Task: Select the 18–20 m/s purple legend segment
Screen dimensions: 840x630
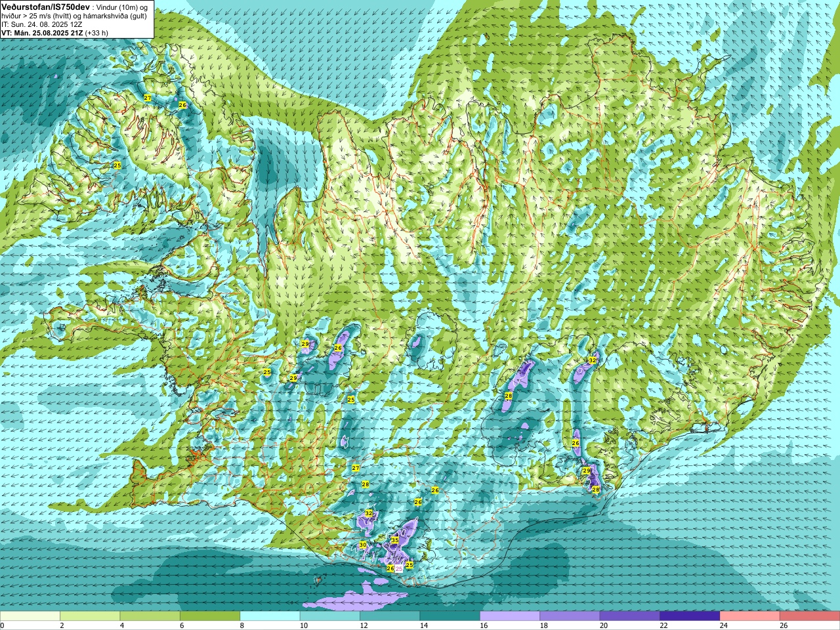Action: coord(570,616)
